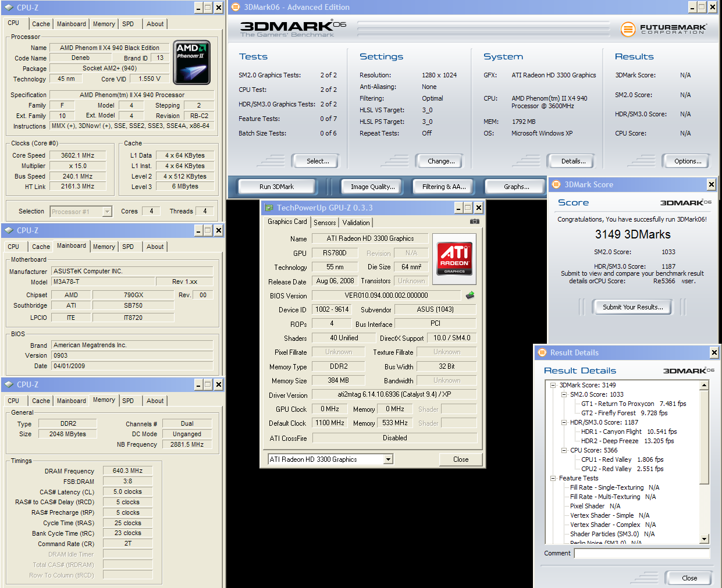This screenshot has height=588, width=722.
Task: Click scroll-up arrow in Result Details tree
Action: 704,386
